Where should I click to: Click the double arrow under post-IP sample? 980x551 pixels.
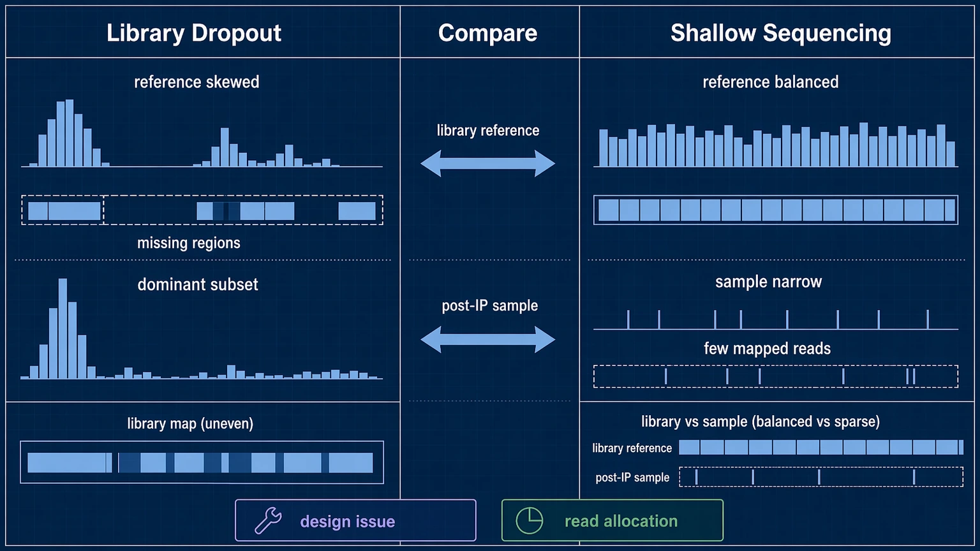(488, 339)
